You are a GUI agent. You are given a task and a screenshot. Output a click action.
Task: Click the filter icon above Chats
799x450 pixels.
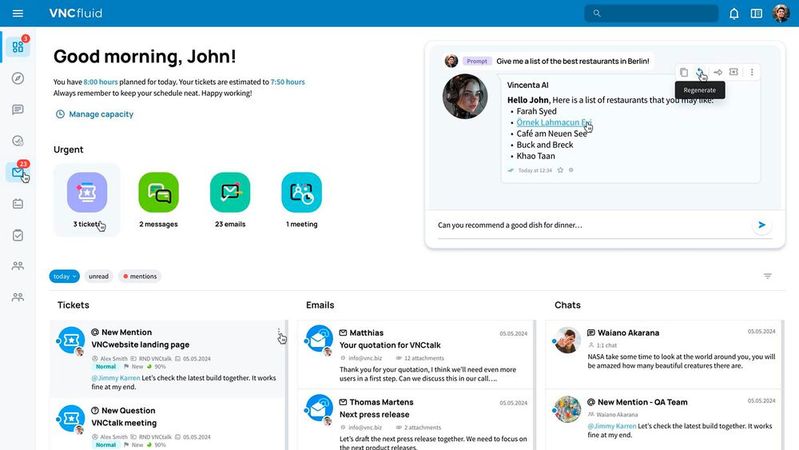[x=767, y=276]
